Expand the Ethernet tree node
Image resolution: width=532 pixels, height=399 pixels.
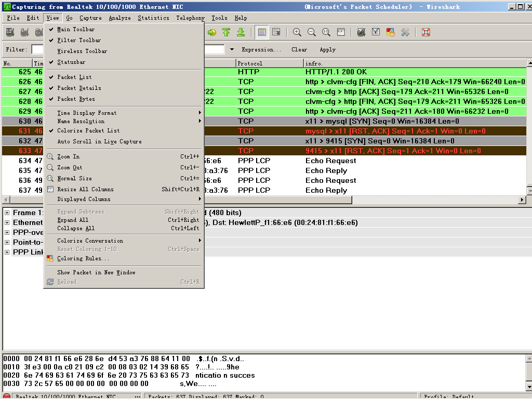7,222
